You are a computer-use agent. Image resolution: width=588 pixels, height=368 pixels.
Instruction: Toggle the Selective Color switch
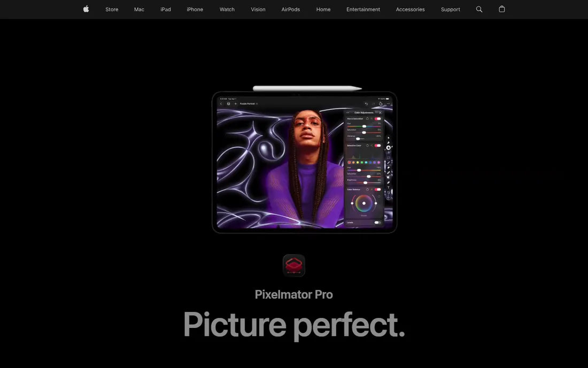377,145
